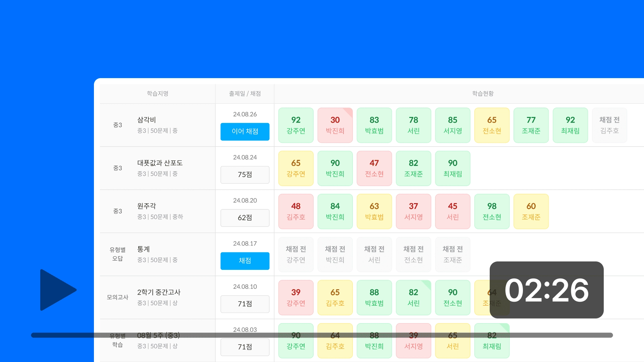Open the 2학기 중간고사 mock exam title
The image size is (644, 362).
[x=159, y=292]
